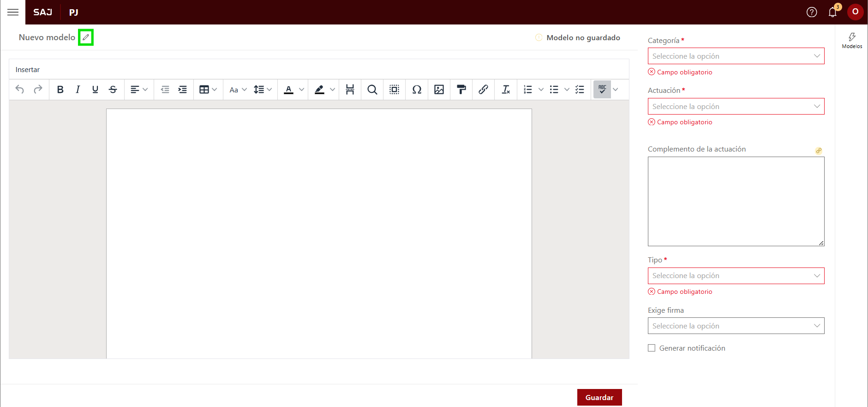Expand the Exige firma dropdown

pos(736,326)
